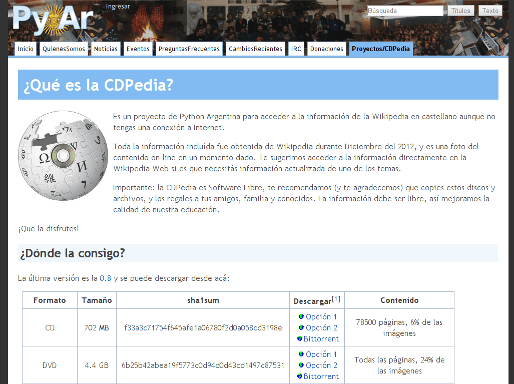Click the Títulos search button
This screenshot has height=384, width=514.
click(461, 11)
